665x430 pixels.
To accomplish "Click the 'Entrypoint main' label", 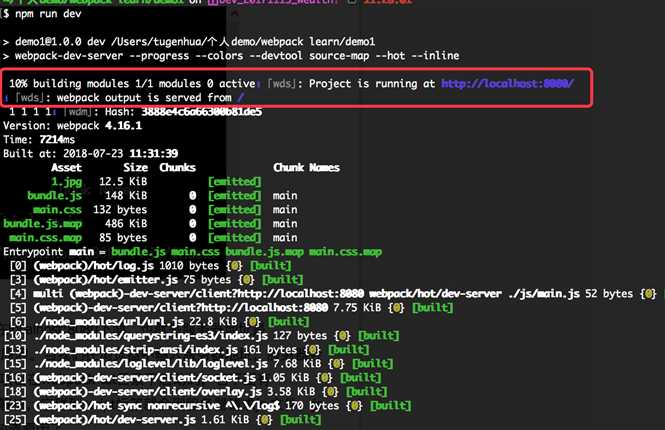I will pos(48,251).
